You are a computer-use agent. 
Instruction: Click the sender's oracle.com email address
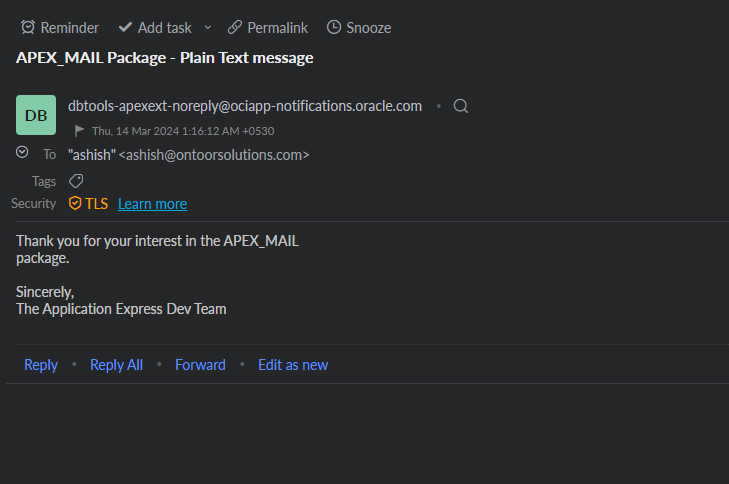(245, 106)
